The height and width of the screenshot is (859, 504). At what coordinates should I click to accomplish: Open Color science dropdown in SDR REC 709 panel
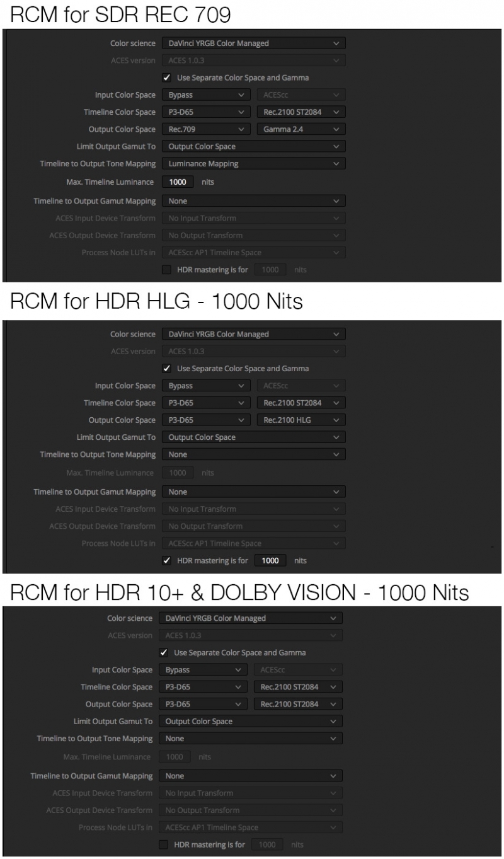click(x=253, y=43)
